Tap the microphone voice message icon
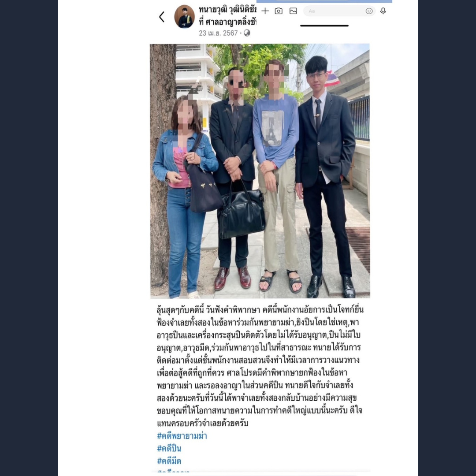 point(383,11)
